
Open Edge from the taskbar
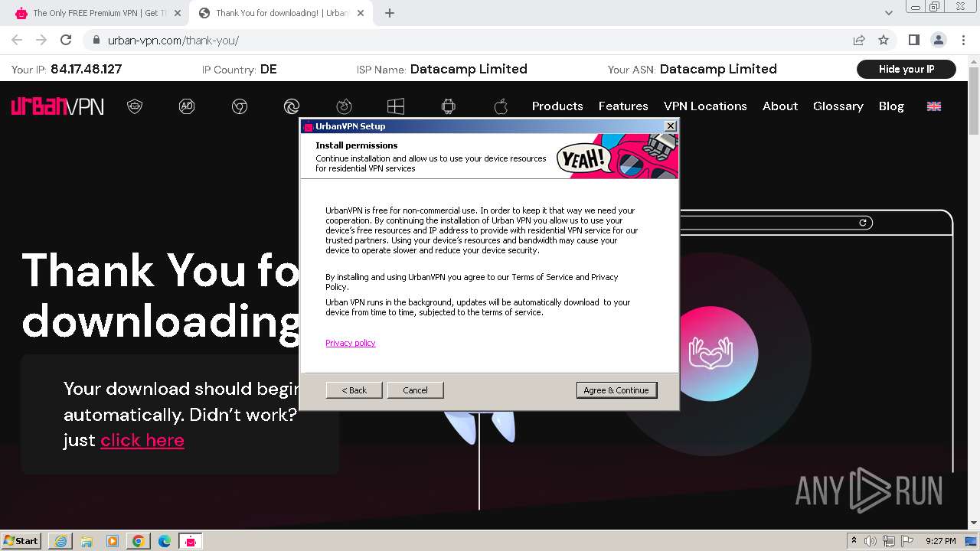click(x=164, y=541)
